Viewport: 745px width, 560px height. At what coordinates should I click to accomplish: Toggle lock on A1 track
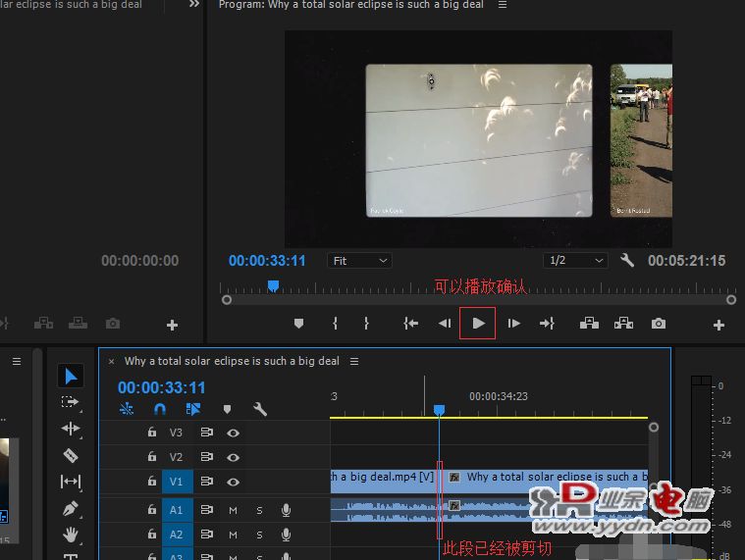point(151,509)
